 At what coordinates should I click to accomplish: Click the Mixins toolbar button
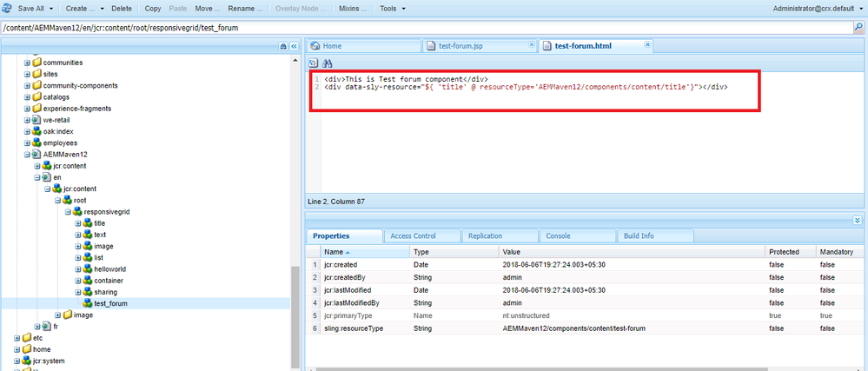pyautogui.click(x=352, y=9)
